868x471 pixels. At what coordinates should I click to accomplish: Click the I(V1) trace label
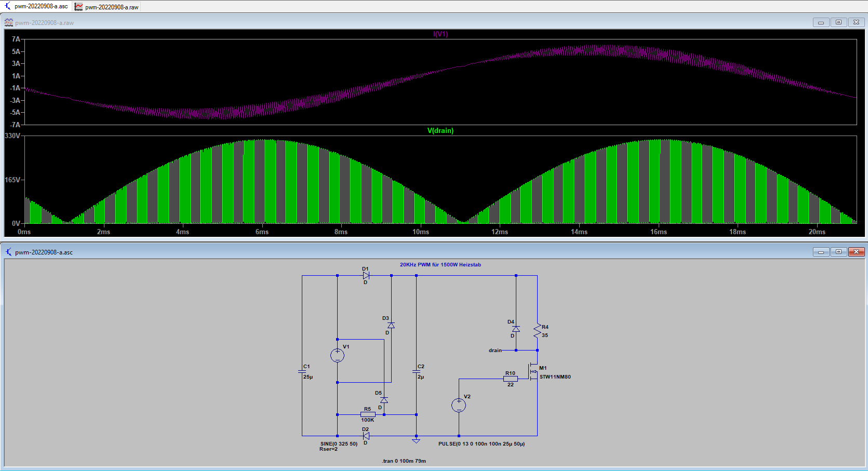click(440, 34)
